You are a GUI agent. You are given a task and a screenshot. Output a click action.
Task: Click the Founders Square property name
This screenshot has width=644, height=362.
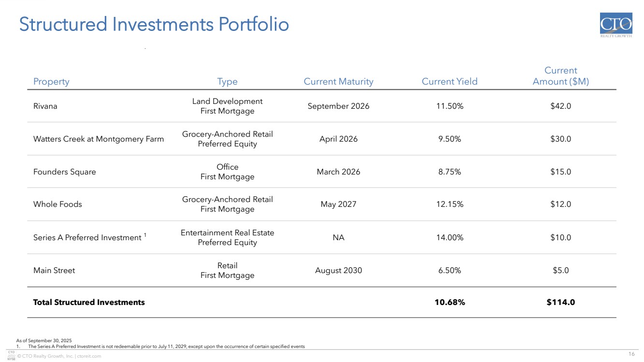[x=64, y=172]
